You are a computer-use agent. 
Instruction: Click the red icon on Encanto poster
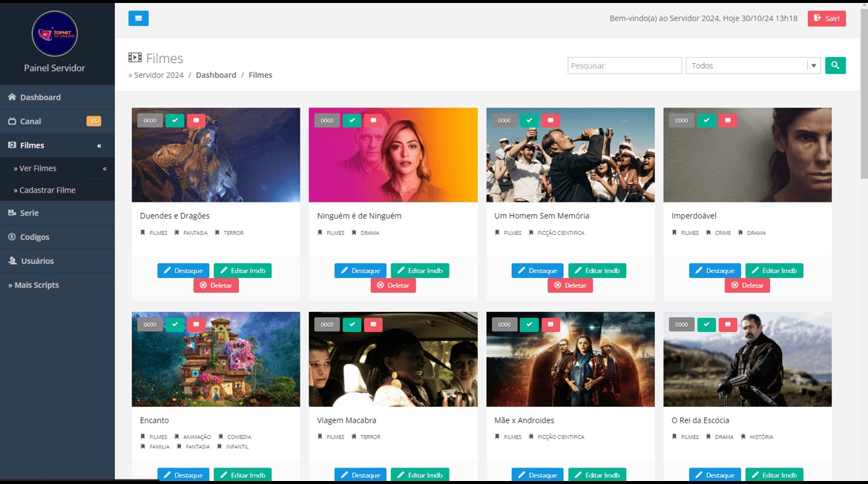(196, 324)
